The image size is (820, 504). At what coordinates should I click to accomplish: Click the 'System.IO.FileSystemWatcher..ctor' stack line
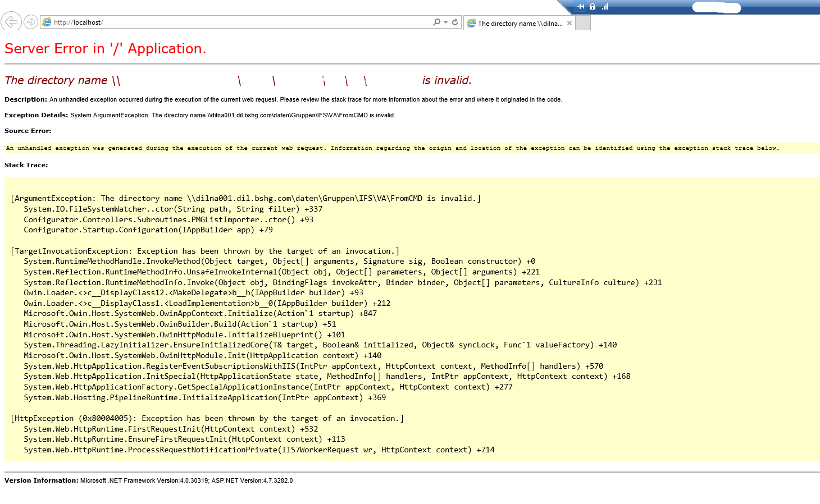(x=173, y=209)
